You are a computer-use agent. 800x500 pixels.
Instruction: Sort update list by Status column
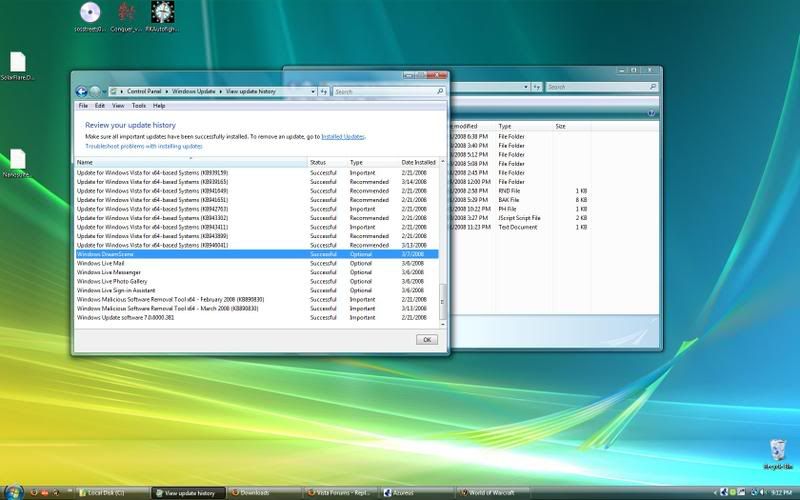click(328, 162)
